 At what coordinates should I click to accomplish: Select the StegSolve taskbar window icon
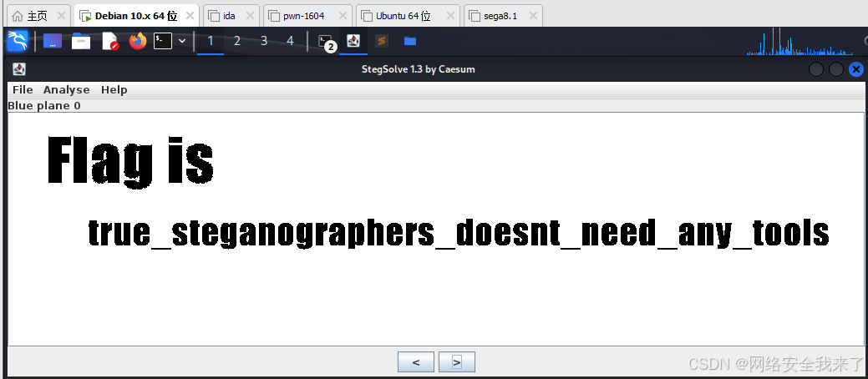(353, 41)
